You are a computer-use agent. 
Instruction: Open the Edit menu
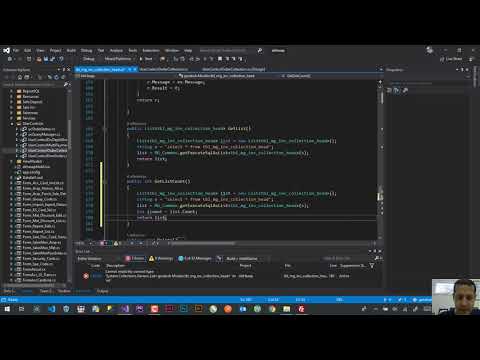[x=27, y=51]
